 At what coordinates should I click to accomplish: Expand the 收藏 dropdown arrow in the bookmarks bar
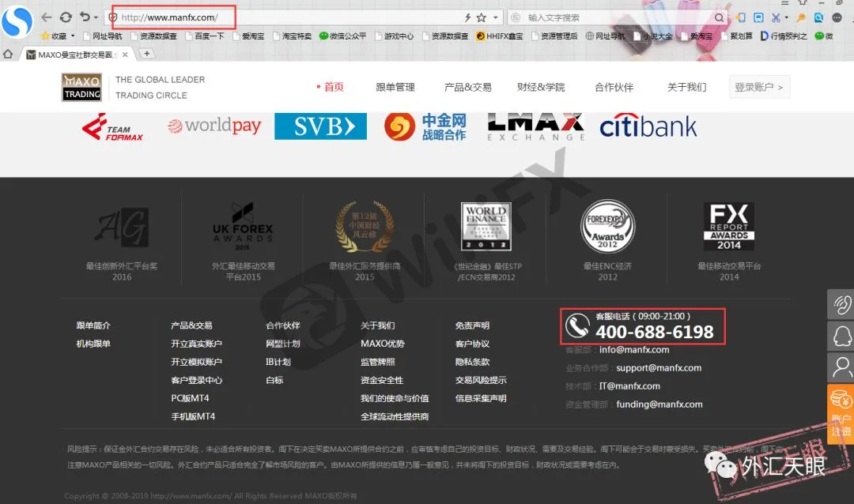[x=73, y=36]
